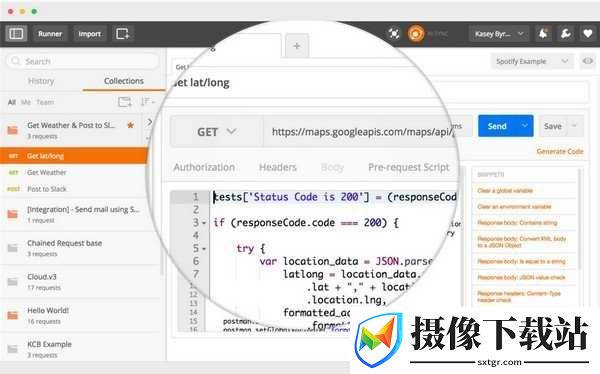Open the Save dropdown arrow
600x374 pixels.
click(575, 126)
